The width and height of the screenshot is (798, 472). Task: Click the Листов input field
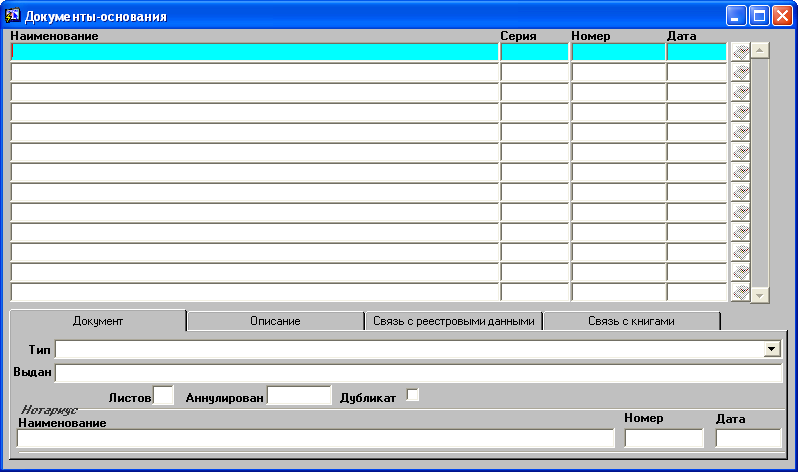[x=163, y=395]
